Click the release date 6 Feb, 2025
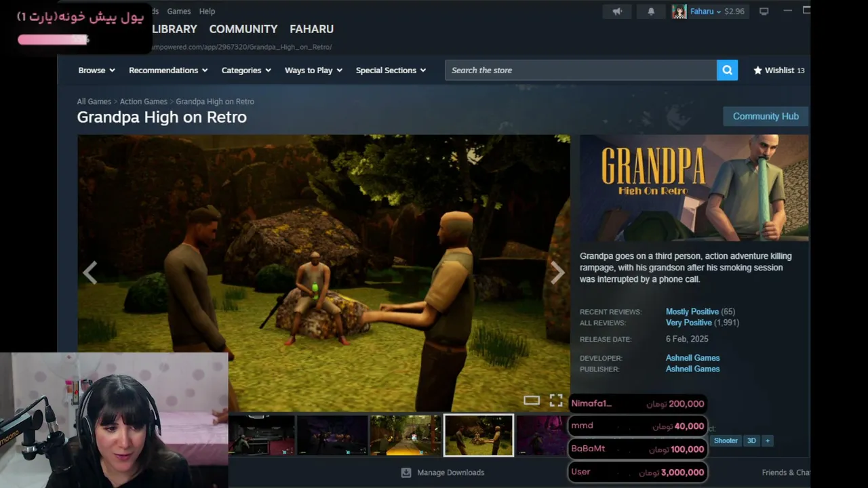Image resolution: width=868 pixels, height=488 pixels. click(687, 339)
